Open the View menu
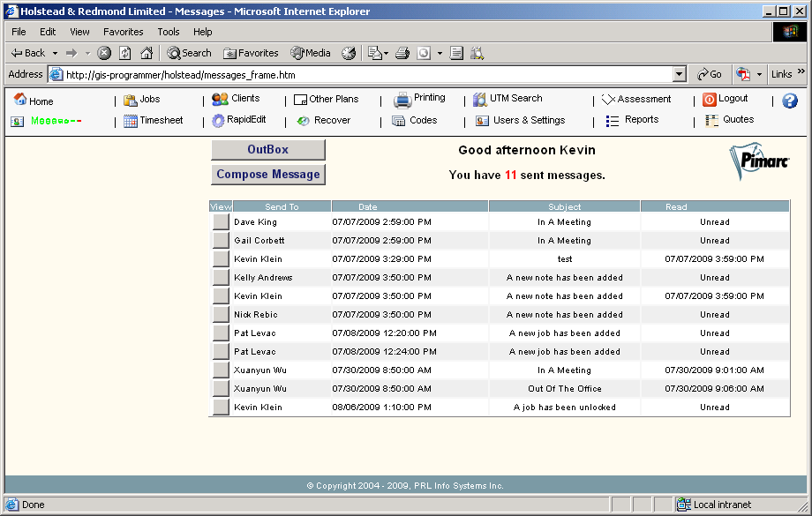812x516 pixels. coord(79,32)
